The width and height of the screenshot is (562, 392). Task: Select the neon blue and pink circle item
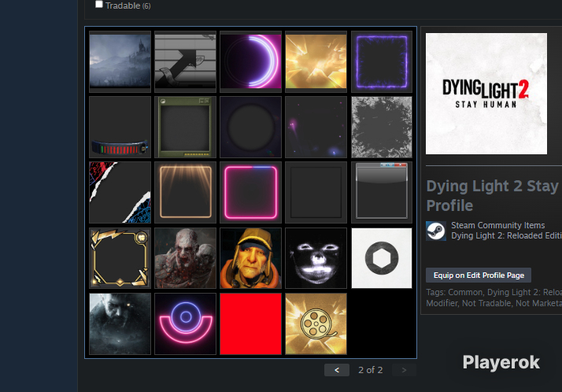[185, 324]
